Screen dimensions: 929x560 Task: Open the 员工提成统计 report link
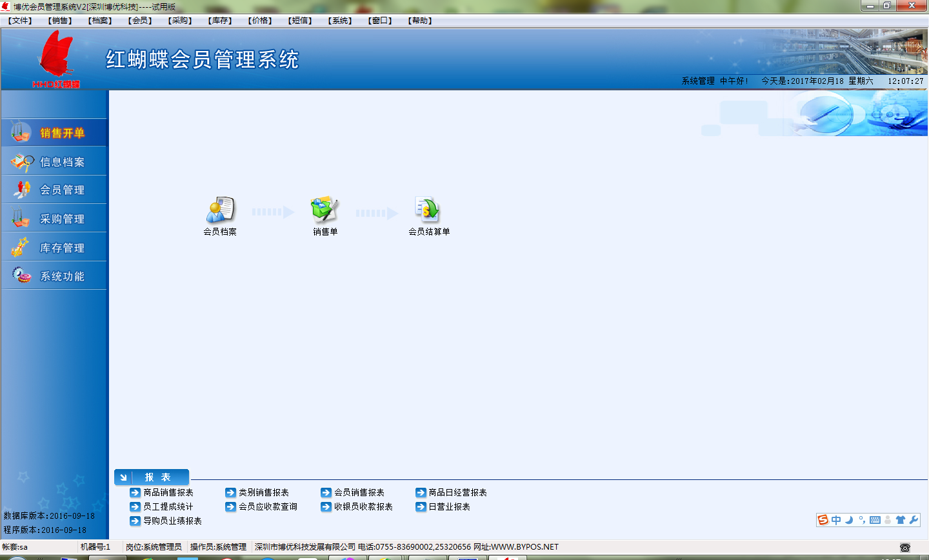click(161, 506)
